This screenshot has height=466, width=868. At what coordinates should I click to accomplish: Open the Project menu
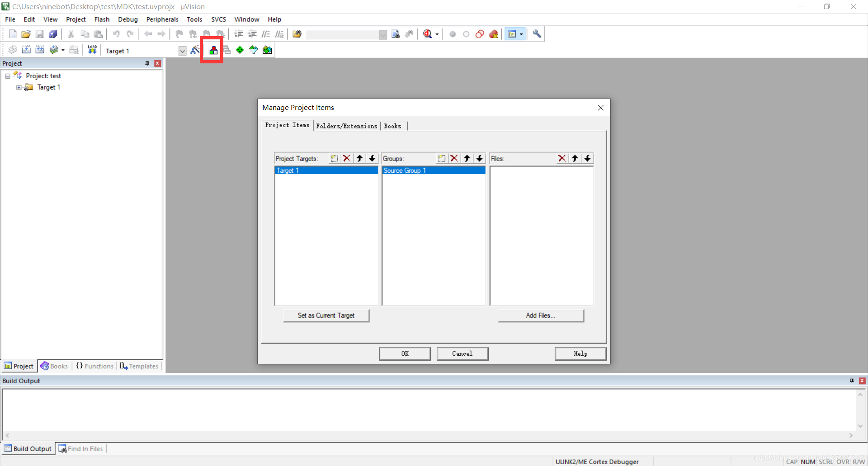point(76,19)
